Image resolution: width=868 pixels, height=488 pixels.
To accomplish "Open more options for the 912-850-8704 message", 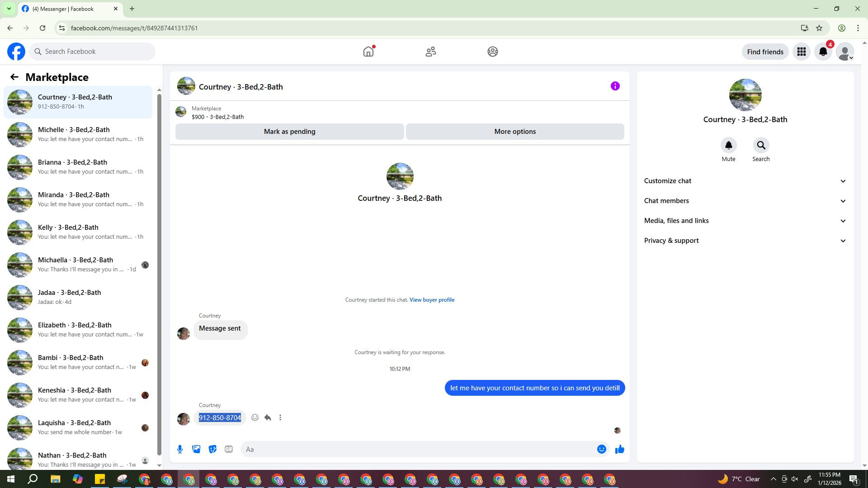I will (280, 417).
